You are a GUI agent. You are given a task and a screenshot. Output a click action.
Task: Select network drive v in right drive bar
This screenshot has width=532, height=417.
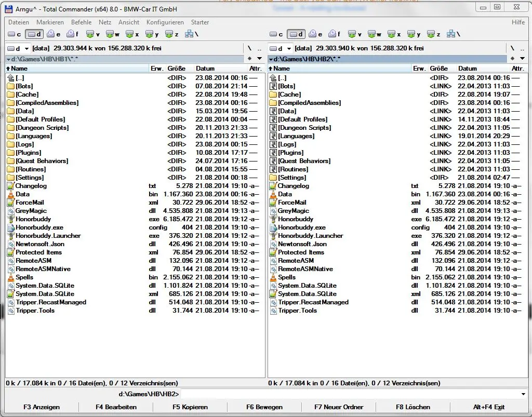point(355,34)
